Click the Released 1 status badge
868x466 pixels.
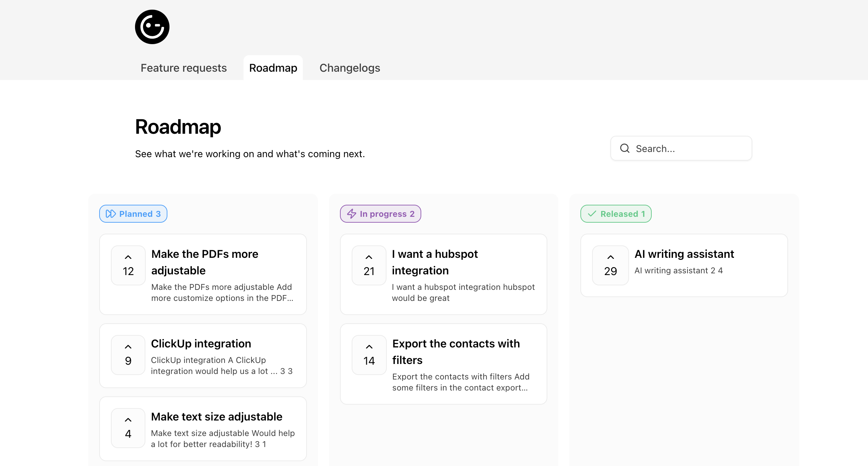pos(616,214)
